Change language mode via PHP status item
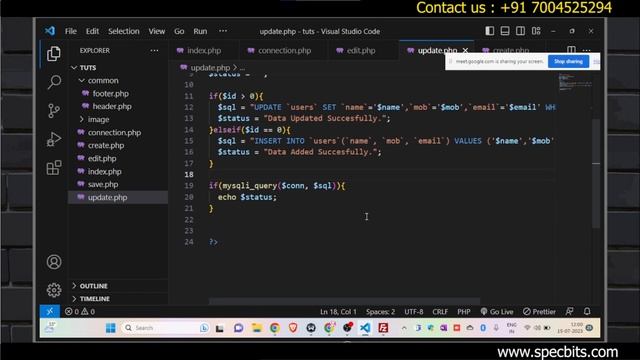Screen dimensions: 640x360 pos(464,311)
